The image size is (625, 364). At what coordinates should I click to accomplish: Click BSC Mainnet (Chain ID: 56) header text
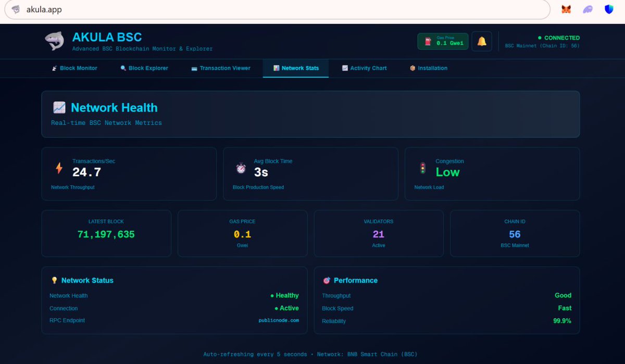[x=542, y=46]
